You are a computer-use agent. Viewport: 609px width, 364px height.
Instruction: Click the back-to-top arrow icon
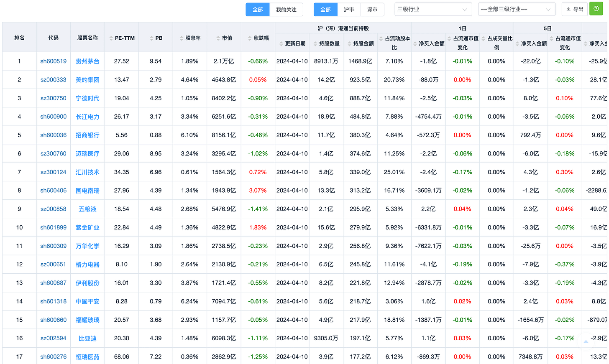tap(586, 341)
